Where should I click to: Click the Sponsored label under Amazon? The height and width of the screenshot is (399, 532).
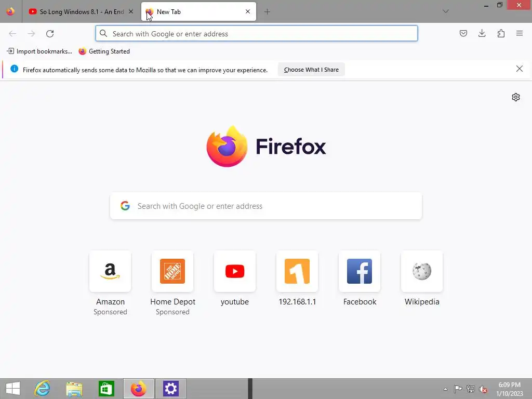coord(110,312)
